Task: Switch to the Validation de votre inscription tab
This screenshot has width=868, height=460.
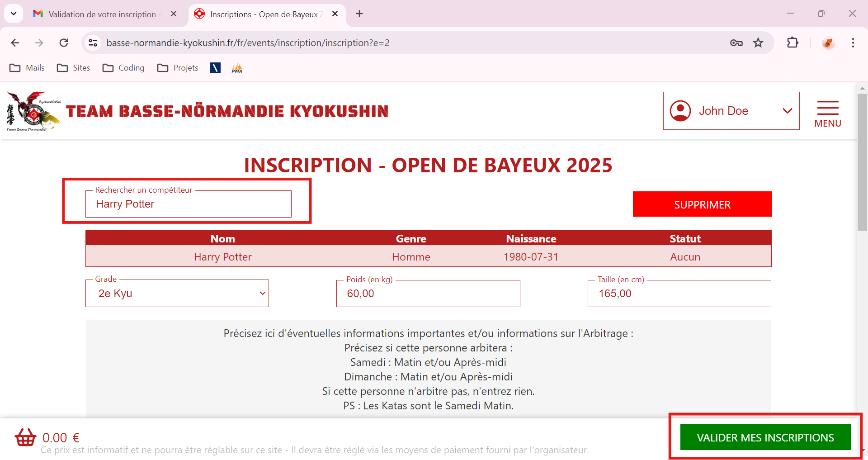Action: pyautogui.click(x=102, y=14)
